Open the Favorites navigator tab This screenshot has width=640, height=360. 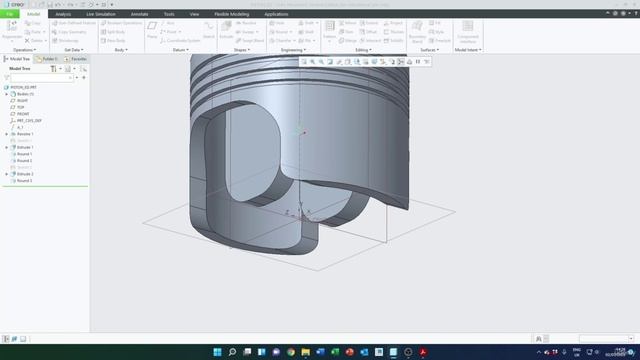[x=75, y=59]
